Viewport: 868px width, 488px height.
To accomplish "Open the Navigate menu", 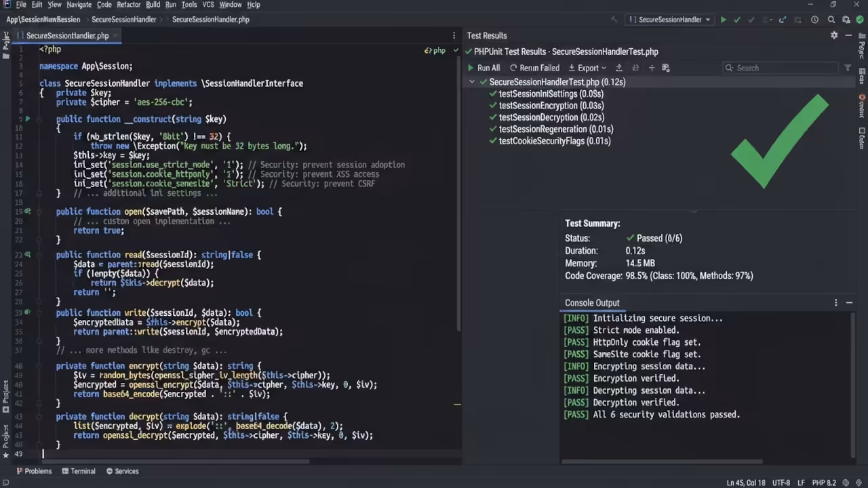I will (x=79, y=5).
